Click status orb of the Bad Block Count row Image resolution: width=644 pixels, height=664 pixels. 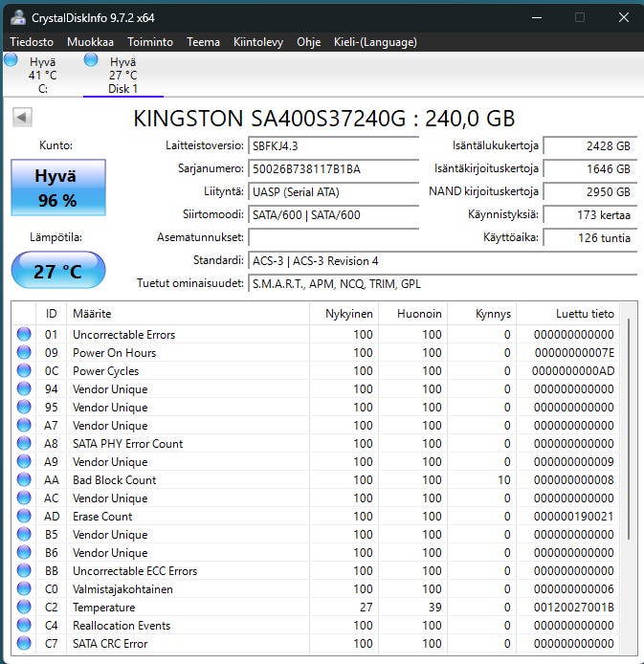click(x=24, y=479)
